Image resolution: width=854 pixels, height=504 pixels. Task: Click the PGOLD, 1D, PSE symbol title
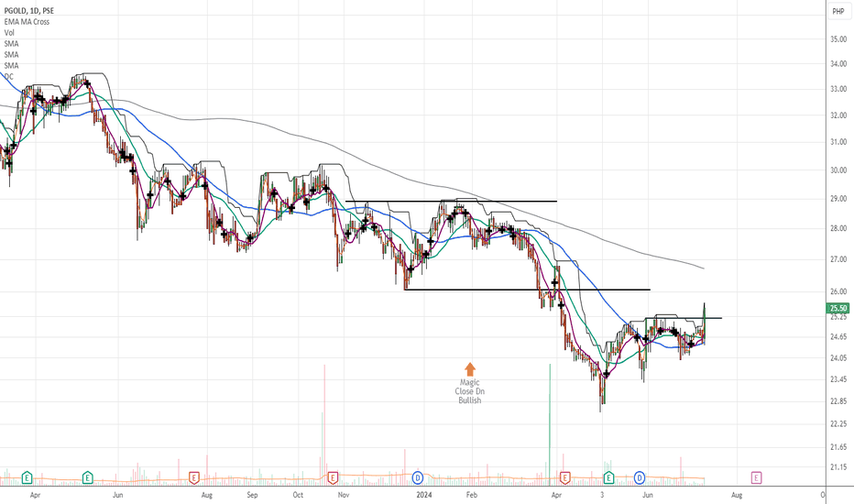click(x=29, y=11)
